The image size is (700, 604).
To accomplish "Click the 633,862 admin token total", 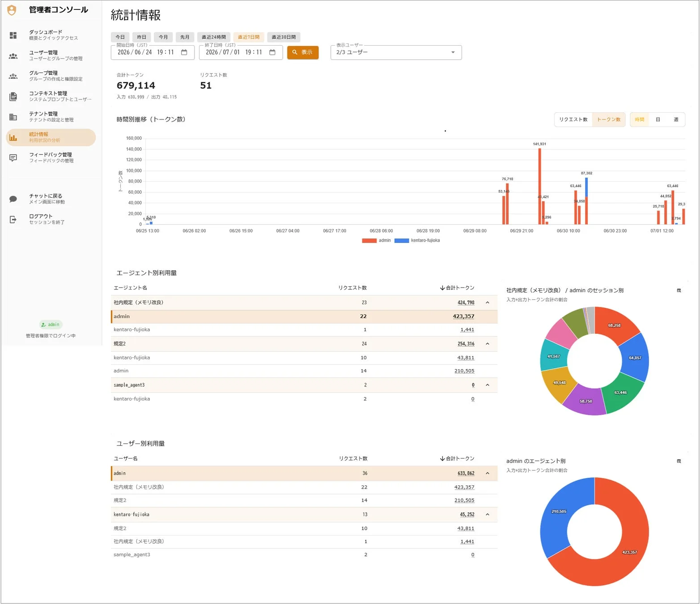I will [x=466, y=473].
